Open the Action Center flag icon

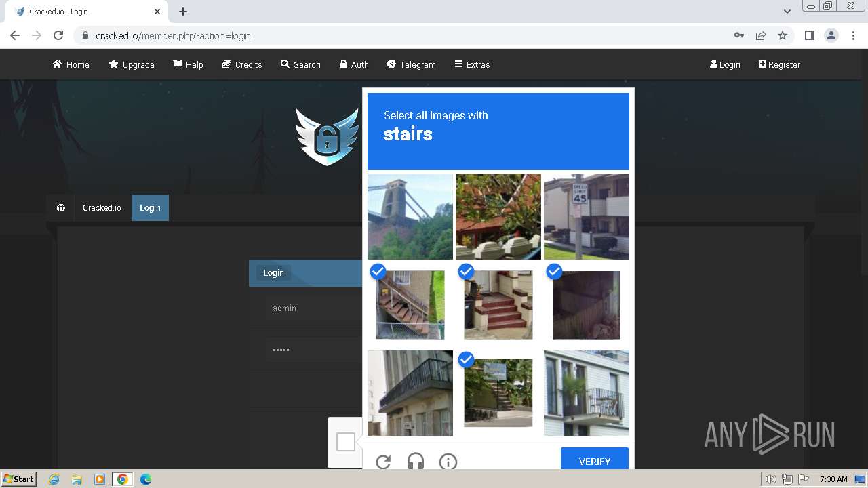pyautogui.click(x=803, y=479)
